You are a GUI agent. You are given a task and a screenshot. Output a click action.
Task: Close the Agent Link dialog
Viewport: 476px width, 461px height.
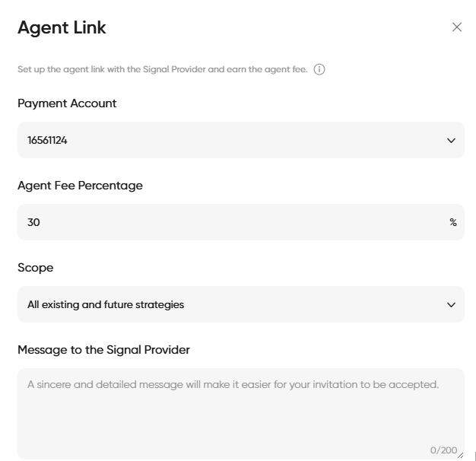[x=457, y=27]
